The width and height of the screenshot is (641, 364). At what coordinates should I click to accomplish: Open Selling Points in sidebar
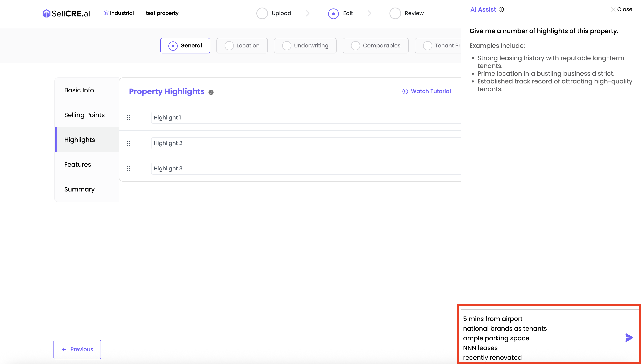[84, 115]
